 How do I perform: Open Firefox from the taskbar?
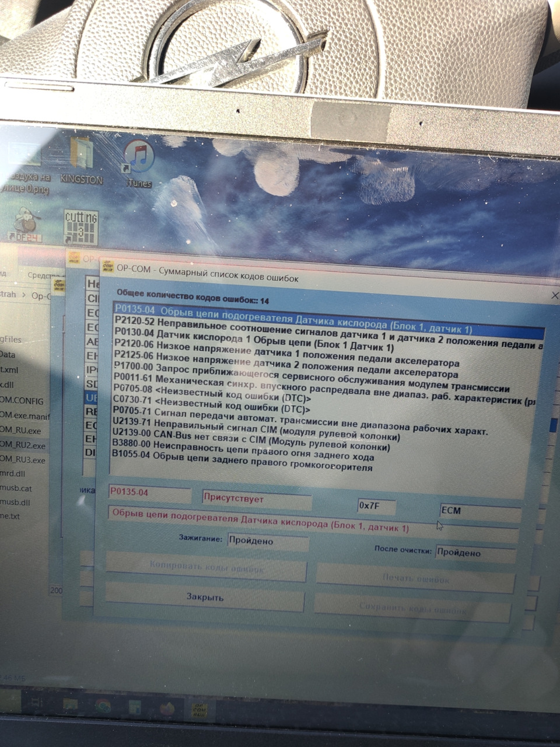click(x=167, y=708)
